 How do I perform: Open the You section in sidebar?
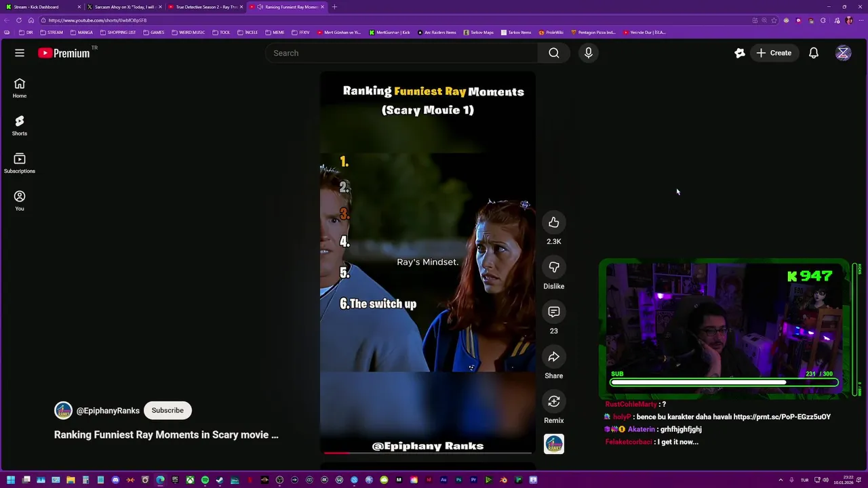click(x=20, y=201)
